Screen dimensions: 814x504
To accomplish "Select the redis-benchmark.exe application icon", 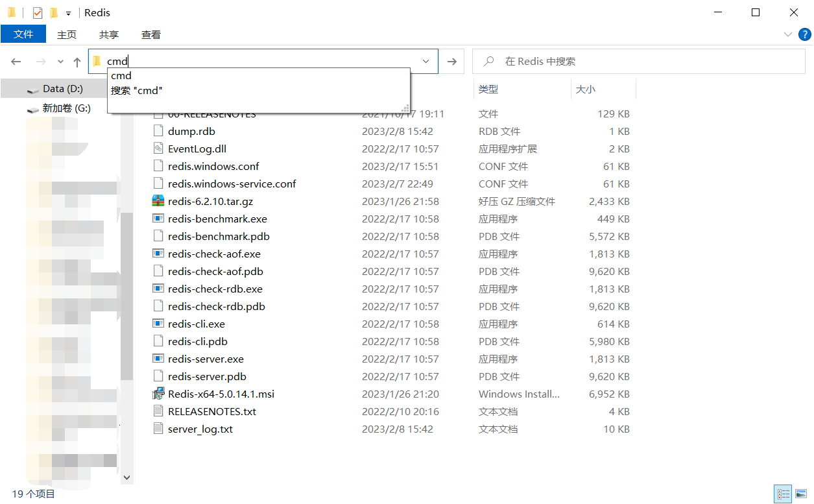I will point(158,219).
